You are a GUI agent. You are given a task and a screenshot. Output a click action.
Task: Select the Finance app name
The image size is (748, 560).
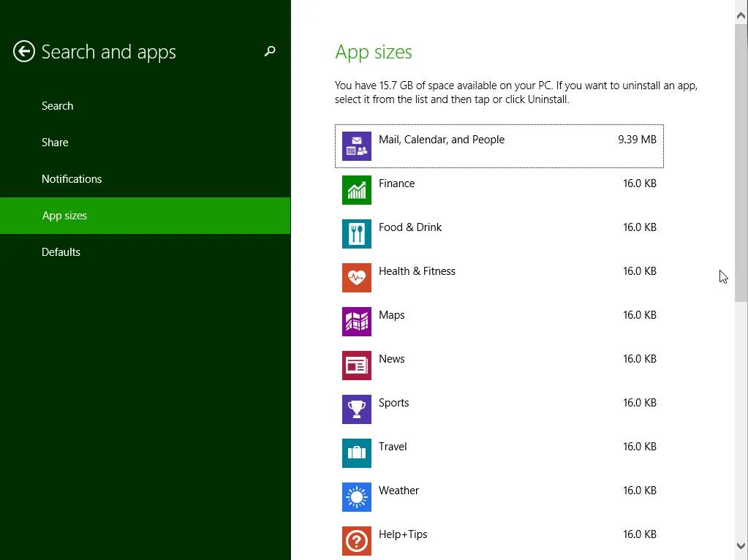(x=396, y=183)
